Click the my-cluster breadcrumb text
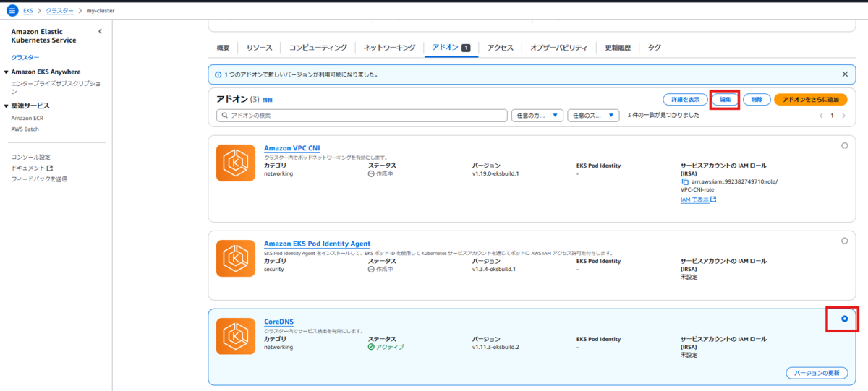This screenshot has height=391, width=868. click(100, 11)
